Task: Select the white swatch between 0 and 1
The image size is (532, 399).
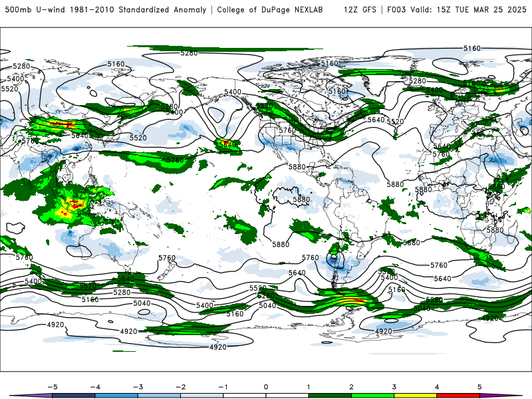Action: click(287, 396)
